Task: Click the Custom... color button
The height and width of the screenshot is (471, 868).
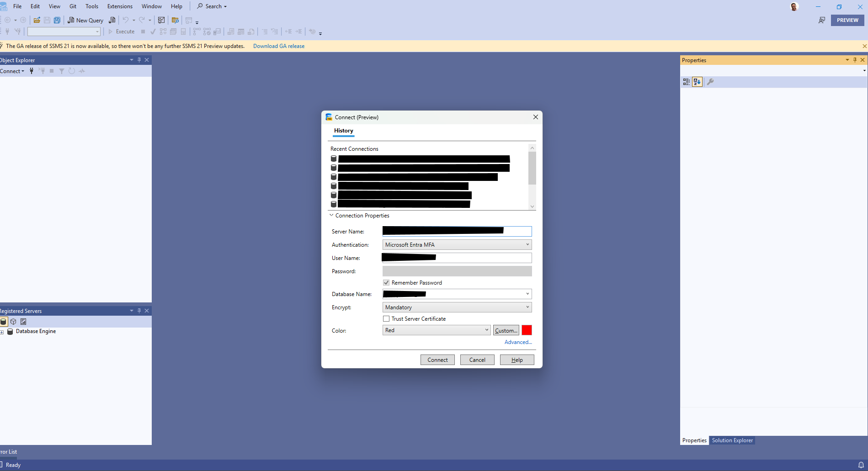Action: pos(506,330)
